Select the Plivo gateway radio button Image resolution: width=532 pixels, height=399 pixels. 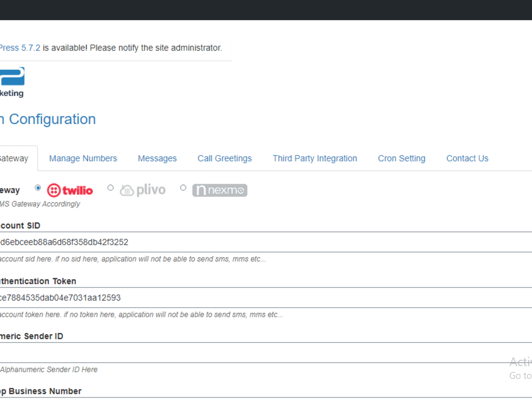pos(111,188)
